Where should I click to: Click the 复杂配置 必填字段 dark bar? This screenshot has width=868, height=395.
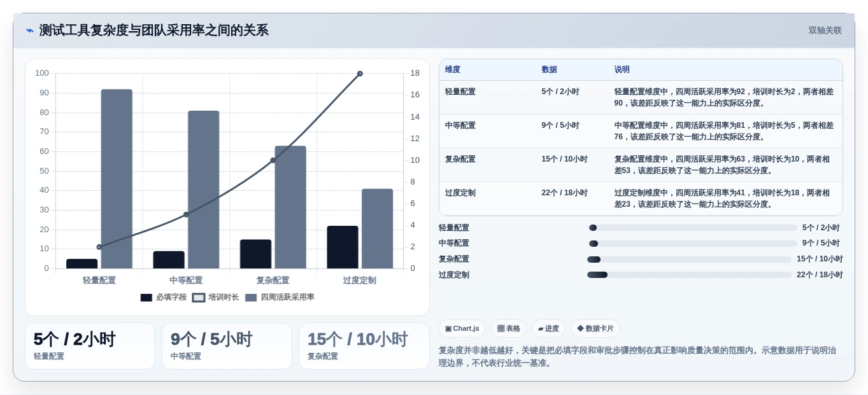pos(255,254)
